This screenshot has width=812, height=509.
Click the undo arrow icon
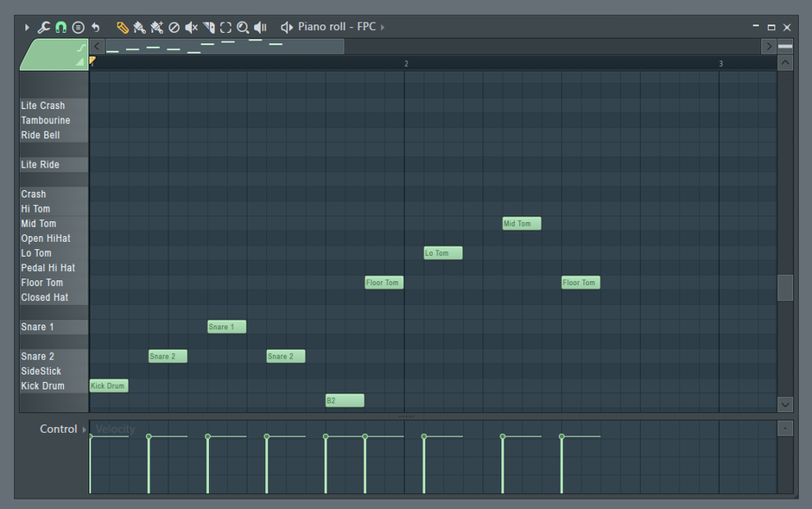95,27
